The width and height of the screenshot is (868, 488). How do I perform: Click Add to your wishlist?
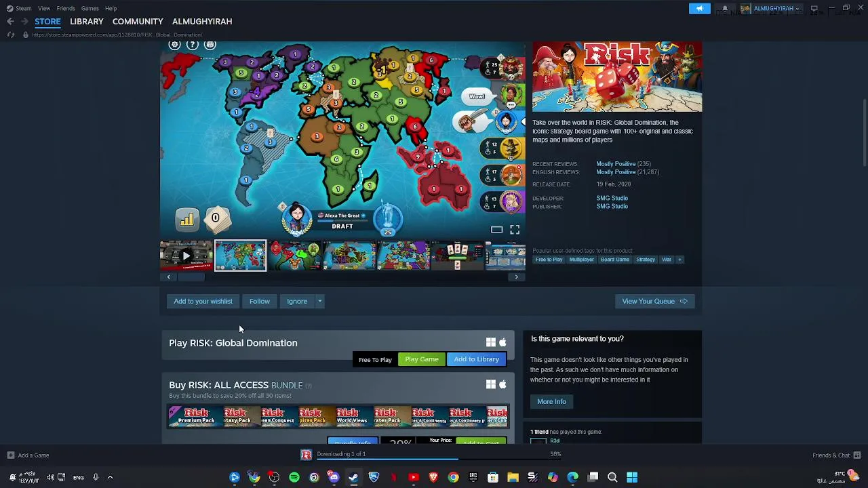point(203,302)
